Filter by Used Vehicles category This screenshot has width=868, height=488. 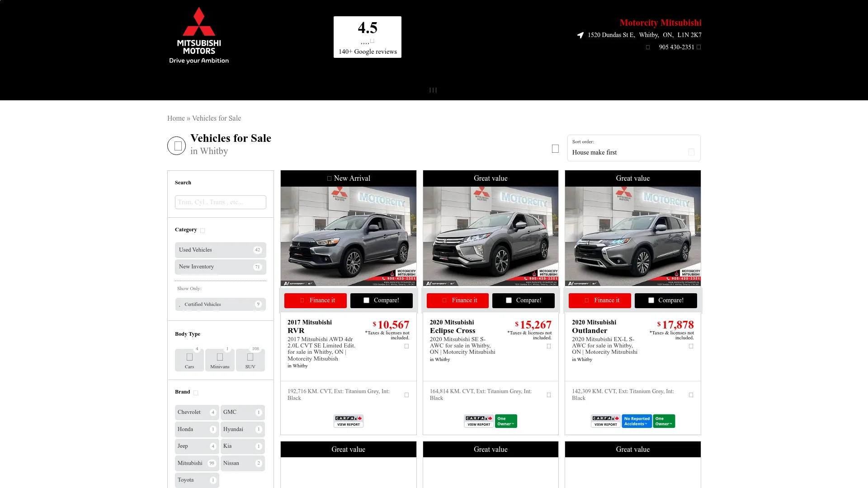[x=221, y=250]
